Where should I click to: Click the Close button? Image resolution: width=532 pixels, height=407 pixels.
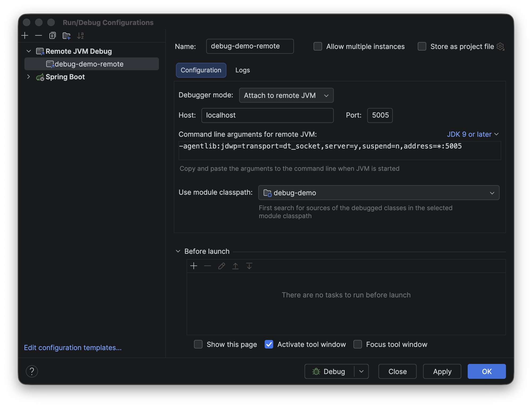tap(397, 371)
